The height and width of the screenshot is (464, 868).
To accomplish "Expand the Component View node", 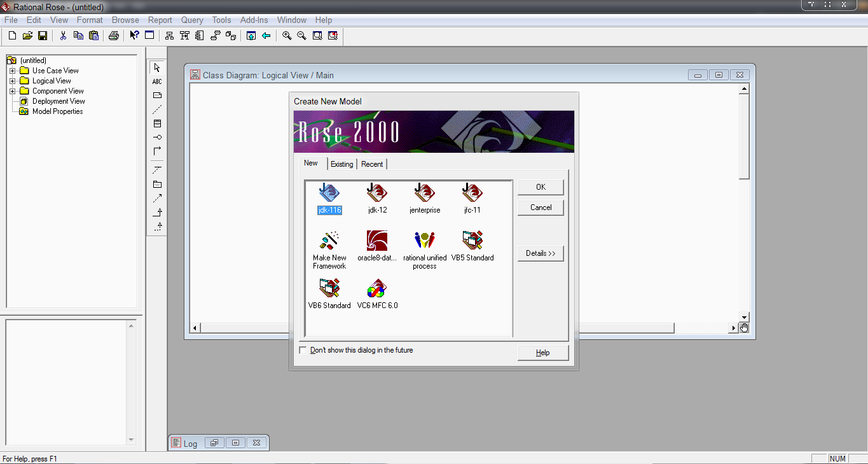I will [12, 91].
